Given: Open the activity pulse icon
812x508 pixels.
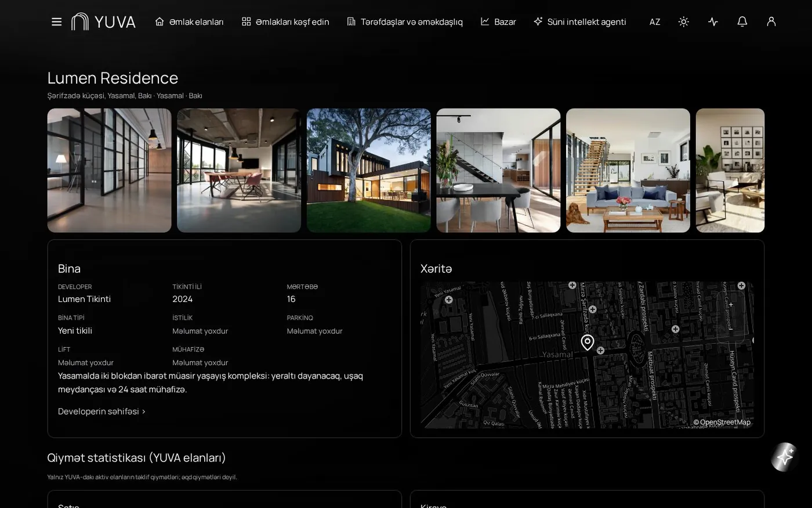Looking at the screenshot, I should (713, 21).
